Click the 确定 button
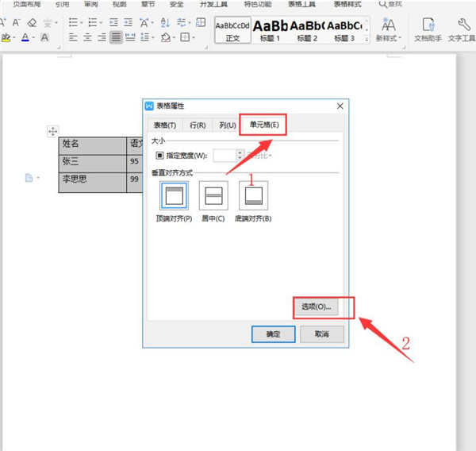 tap(273, 334)
